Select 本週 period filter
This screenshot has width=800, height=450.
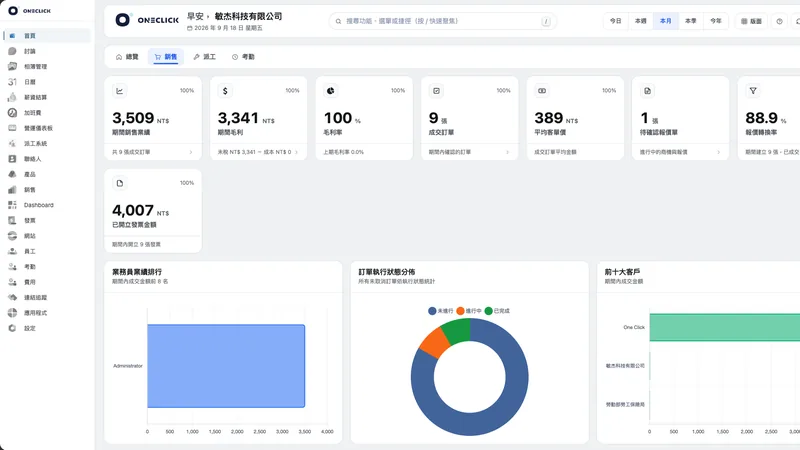point(641,21)
